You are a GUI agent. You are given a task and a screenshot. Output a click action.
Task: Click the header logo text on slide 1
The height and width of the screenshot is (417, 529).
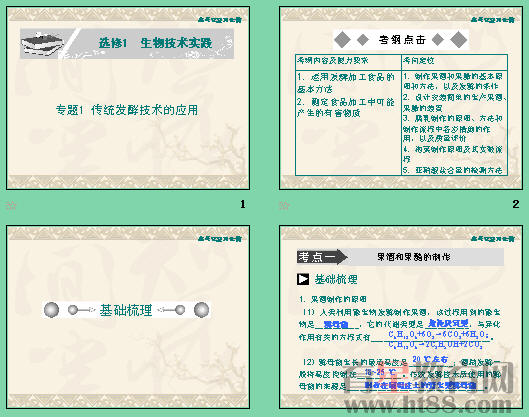click(220, 20)
